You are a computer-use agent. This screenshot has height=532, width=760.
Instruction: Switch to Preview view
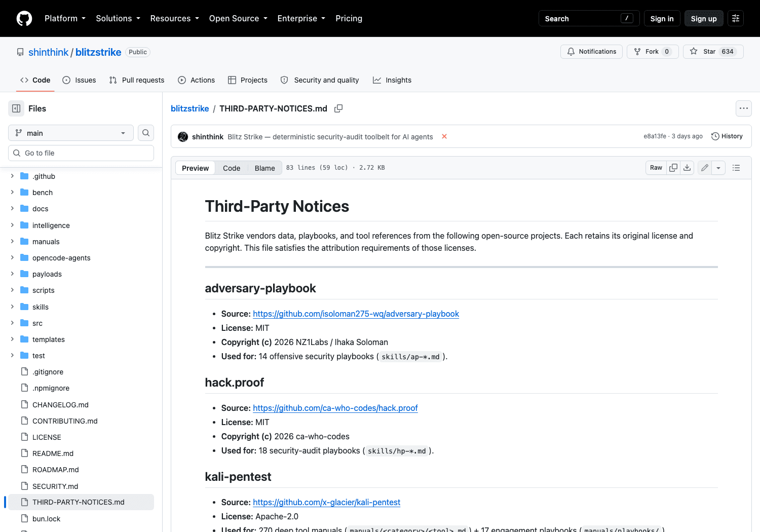[195, 168]
